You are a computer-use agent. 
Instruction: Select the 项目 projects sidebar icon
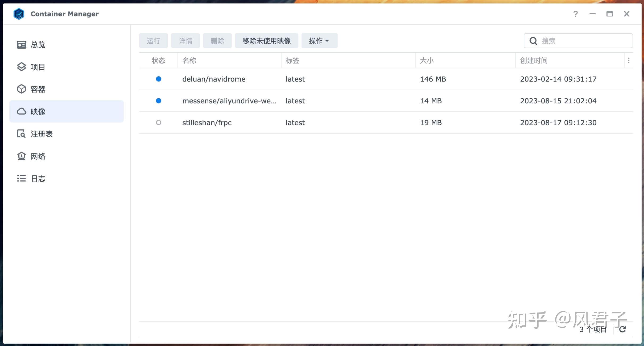pyautogui.click(x=21, y=67)
